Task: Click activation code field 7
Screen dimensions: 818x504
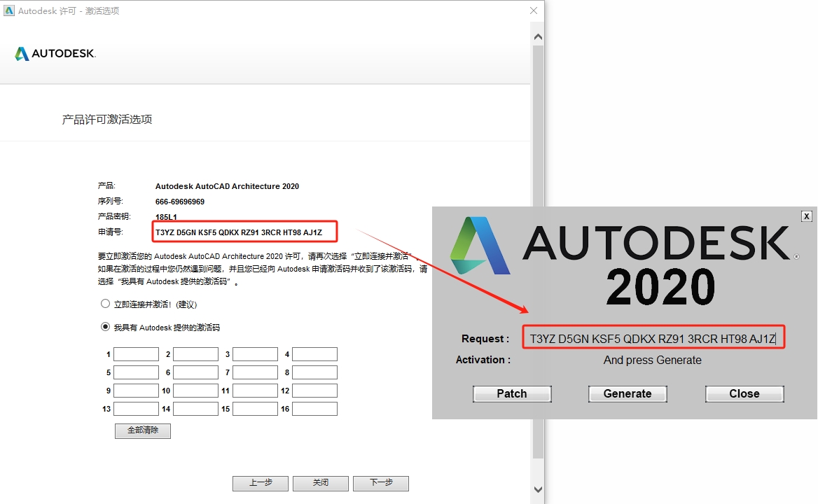Action: (x=255, y=372)
